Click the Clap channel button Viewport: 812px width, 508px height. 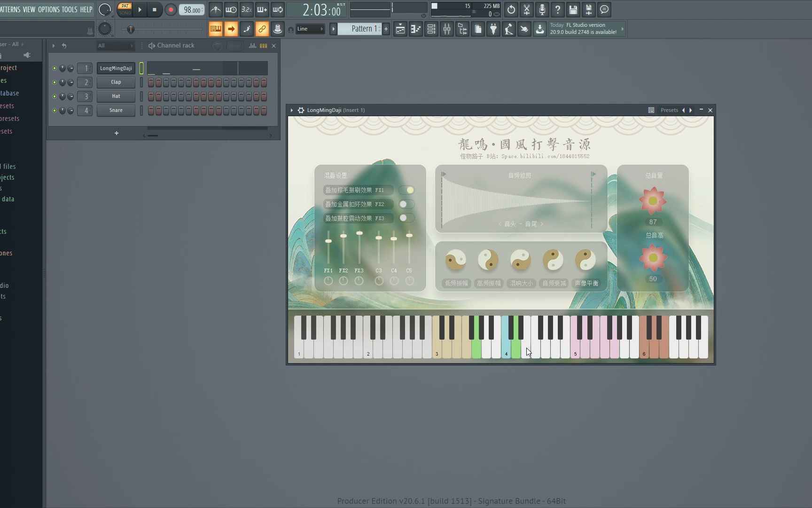116,82
